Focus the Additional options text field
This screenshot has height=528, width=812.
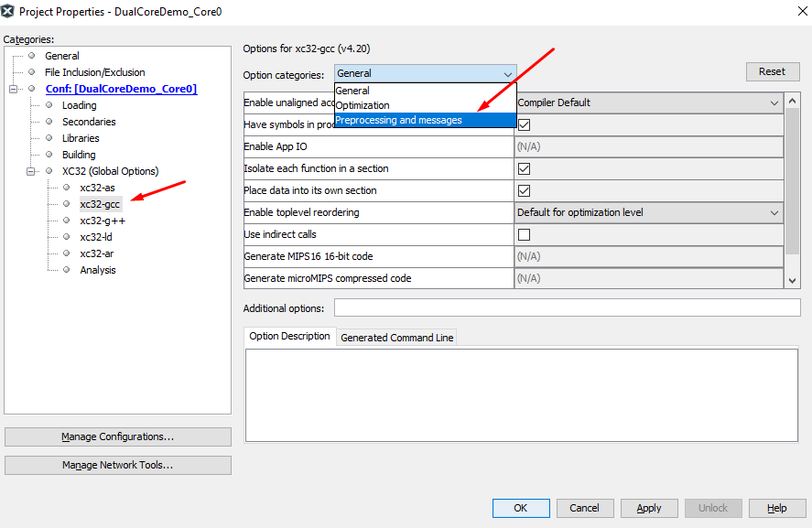(567, 307)
